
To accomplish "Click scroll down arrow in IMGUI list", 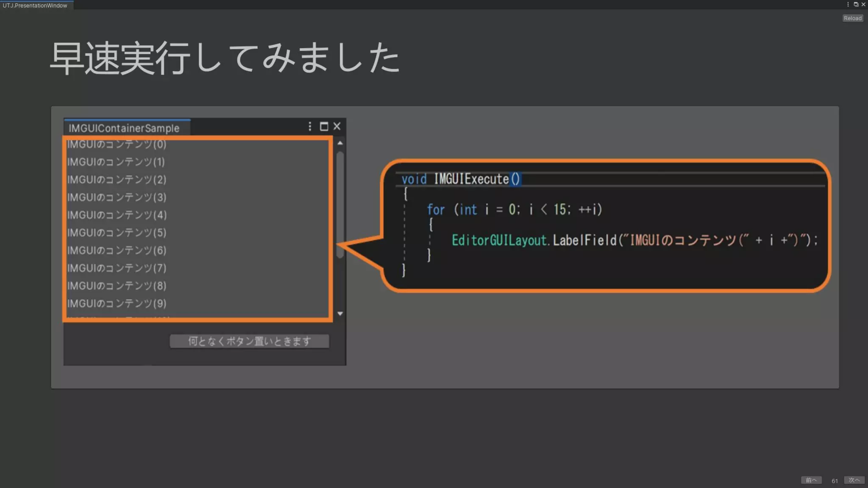I will [340, 314].
